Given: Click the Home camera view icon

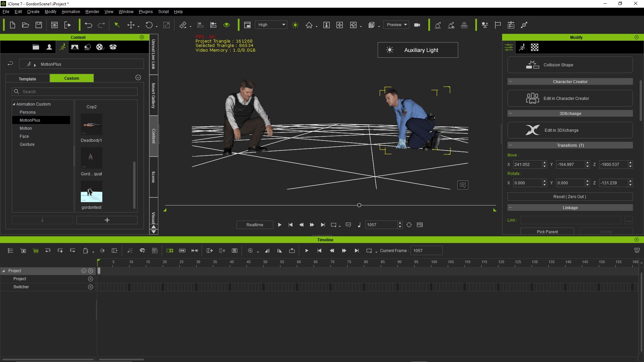Looking at the screenshot, I should coord(309,25).
